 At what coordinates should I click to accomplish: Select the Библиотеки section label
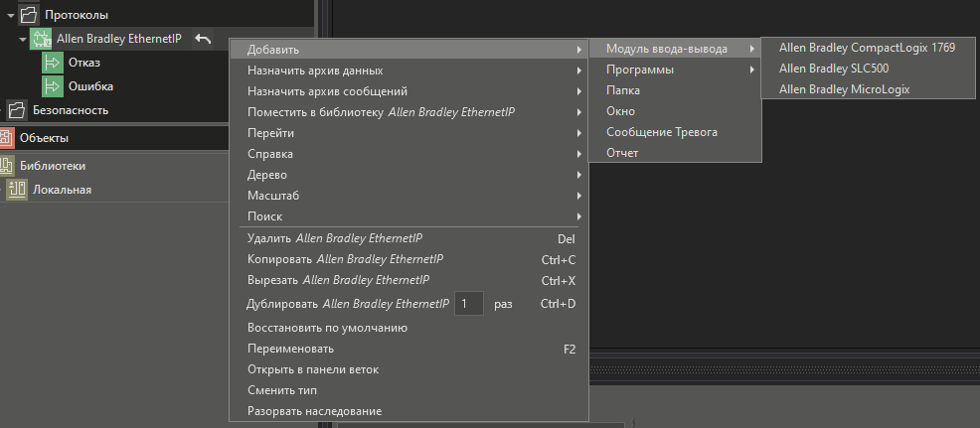pos(53,166)
